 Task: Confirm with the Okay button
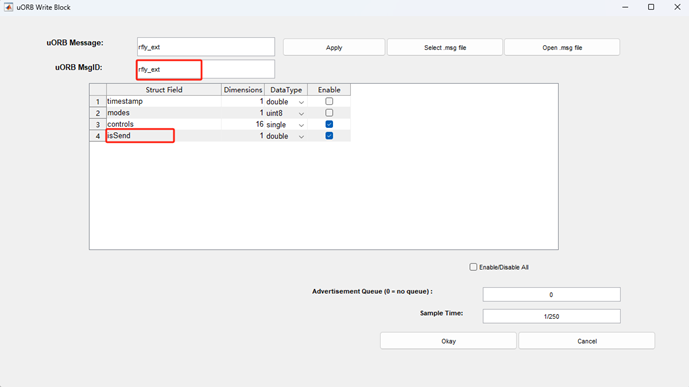448,341
